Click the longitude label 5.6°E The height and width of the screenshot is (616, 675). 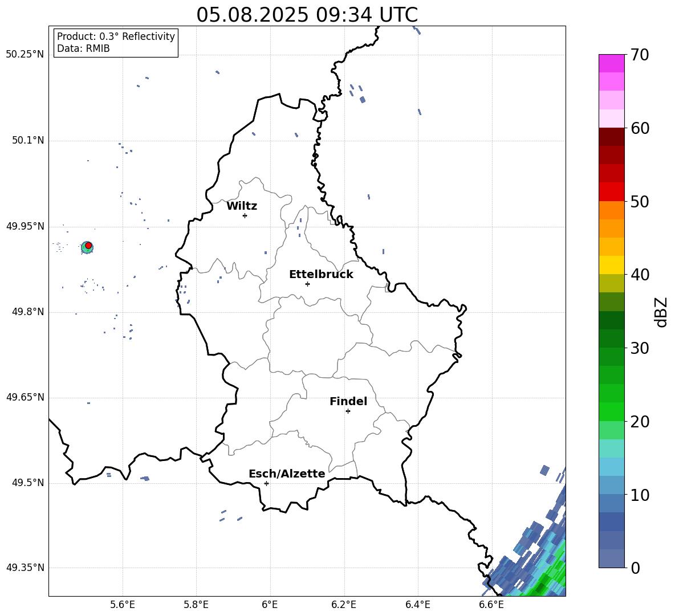click(123, 605)
